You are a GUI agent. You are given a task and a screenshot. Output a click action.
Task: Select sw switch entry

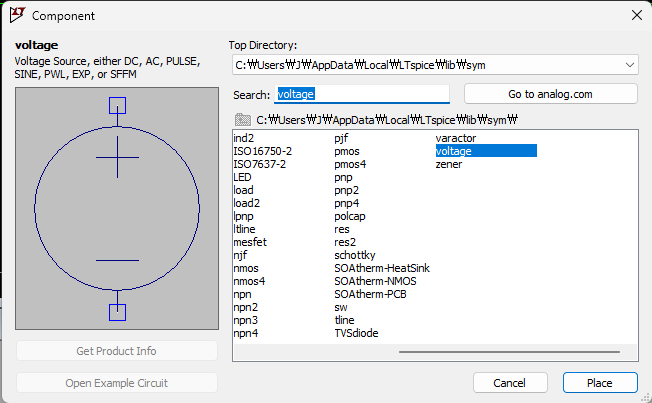pos(341,307)
